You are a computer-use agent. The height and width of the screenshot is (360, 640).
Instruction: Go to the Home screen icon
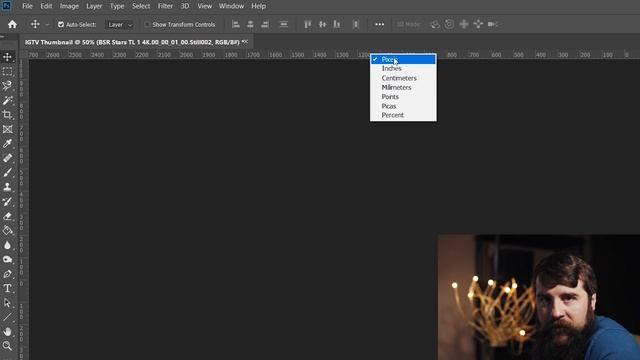(x=12, y=24)
